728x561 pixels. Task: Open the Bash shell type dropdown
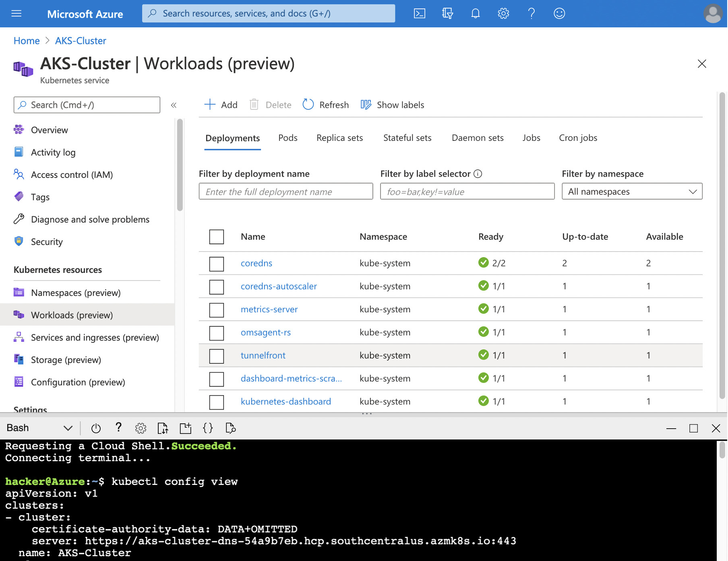click(x=39, y=428)
